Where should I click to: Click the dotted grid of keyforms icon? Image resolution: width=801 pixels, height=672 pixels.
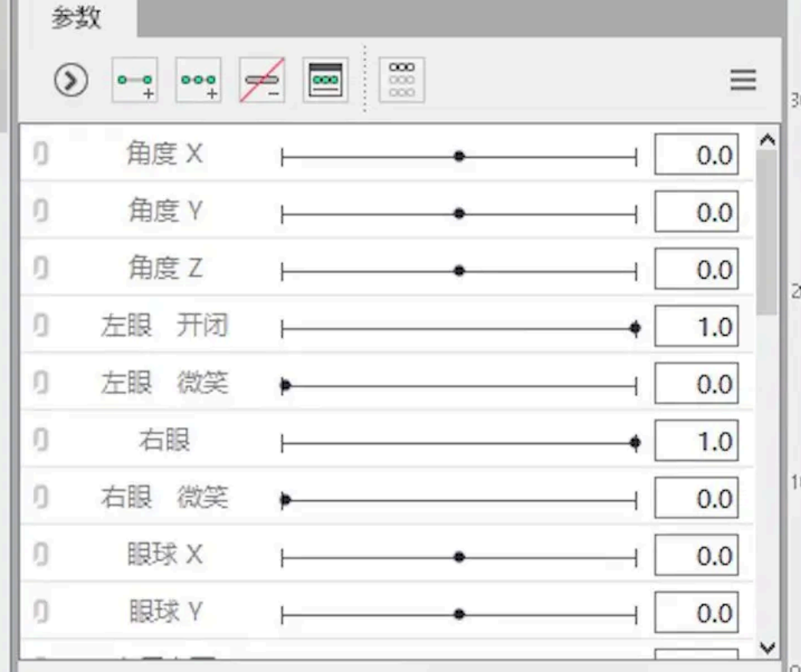point(401,79)
